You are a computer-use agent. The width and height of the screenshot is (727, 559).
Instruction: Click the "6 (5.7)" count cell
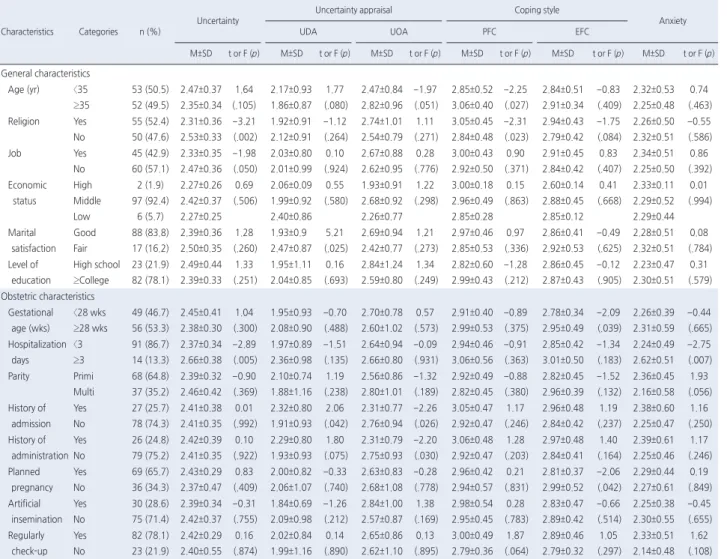click(150, 216)
